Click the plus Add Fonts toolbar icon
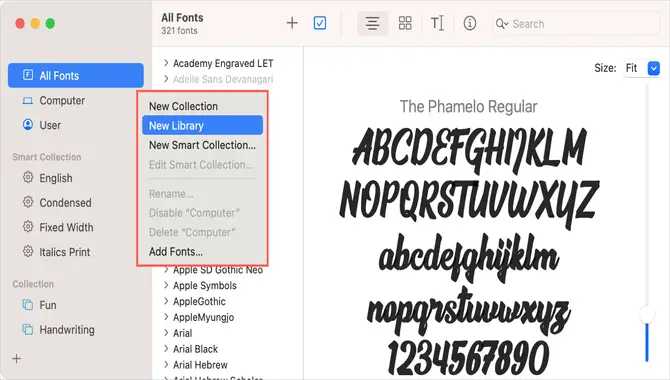Screen dimensions: 670x380 point(292,23)
